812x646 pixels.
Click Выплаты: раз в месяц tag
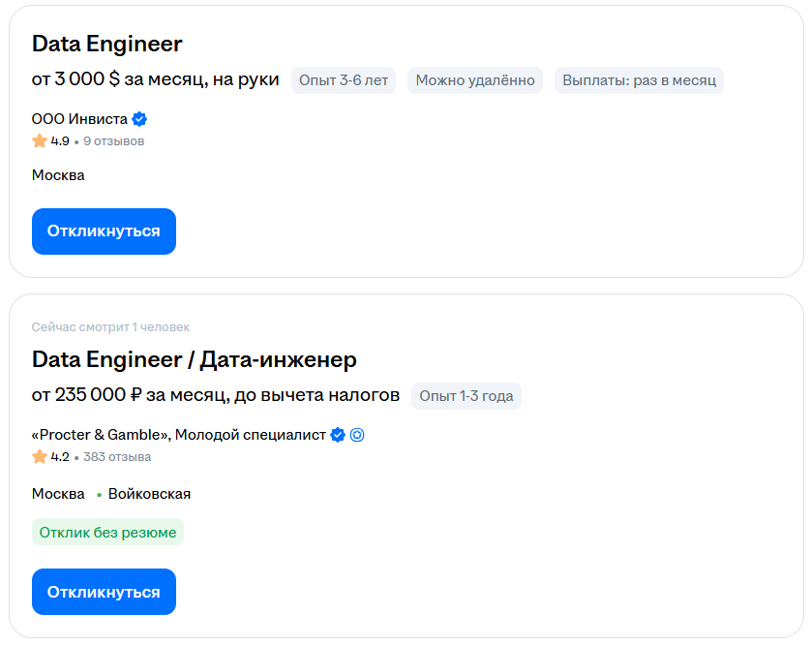(639, 80)
